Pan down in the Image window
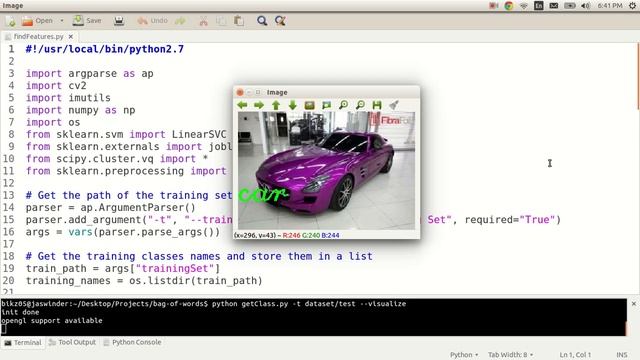This screenshot has height=360, width=640. click(x=292, y=105)
